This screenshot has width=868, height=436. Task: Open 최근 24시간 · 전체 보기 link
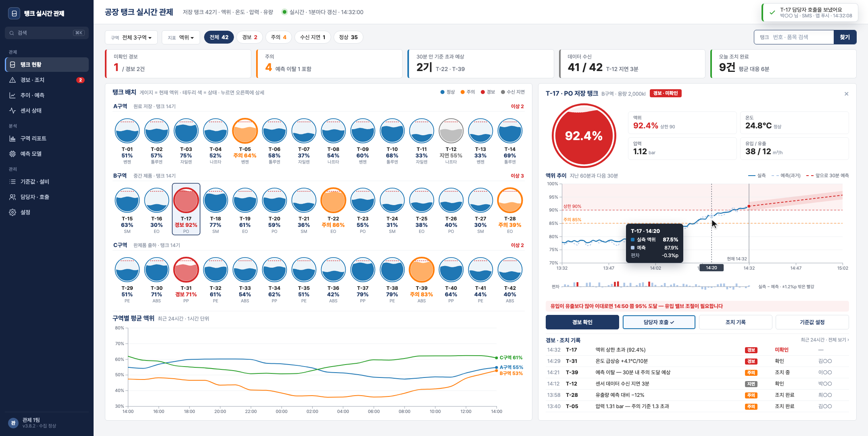tap(824, 340)
